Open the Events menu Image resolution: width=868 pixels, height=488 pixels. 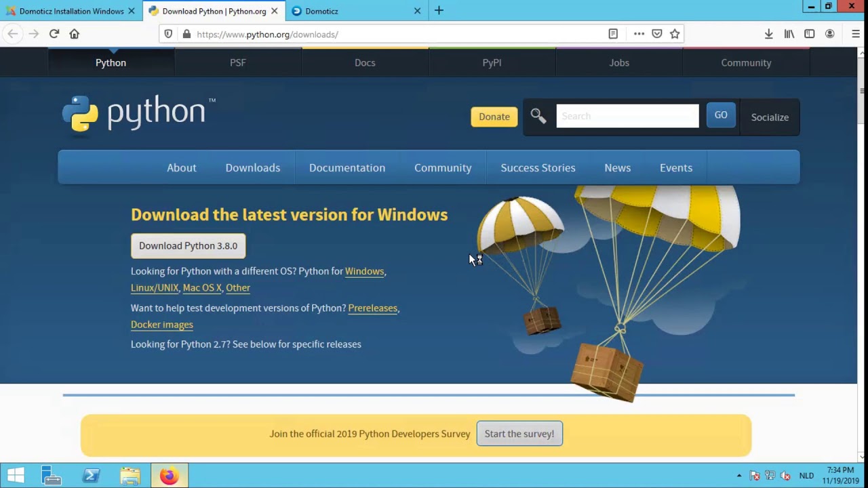[x=676, y=167]
